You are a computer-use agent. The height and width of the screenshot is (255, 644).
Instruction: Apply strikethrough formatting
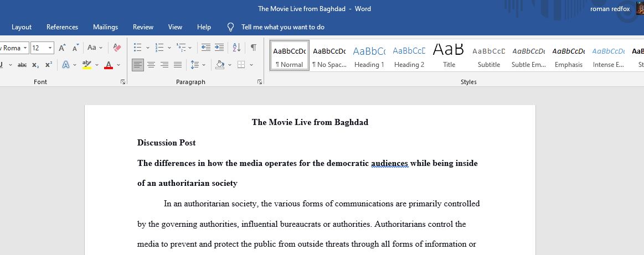[x=22, y=65]
